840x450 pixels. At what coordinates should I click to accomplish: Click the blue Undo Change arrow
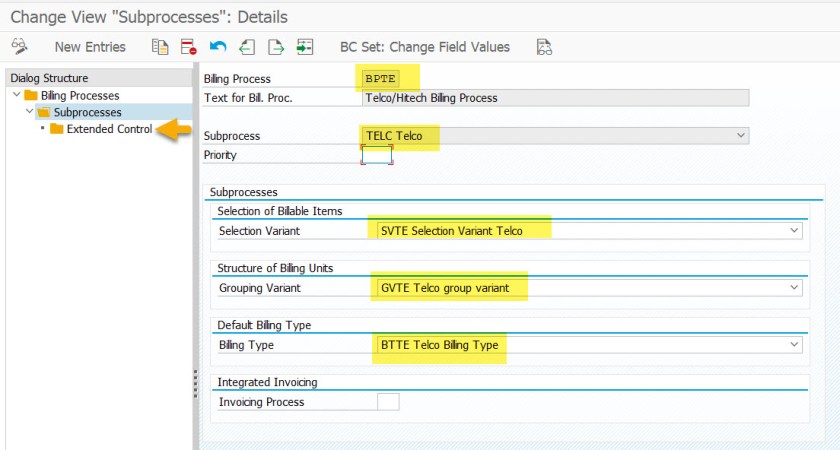(217, 47)
